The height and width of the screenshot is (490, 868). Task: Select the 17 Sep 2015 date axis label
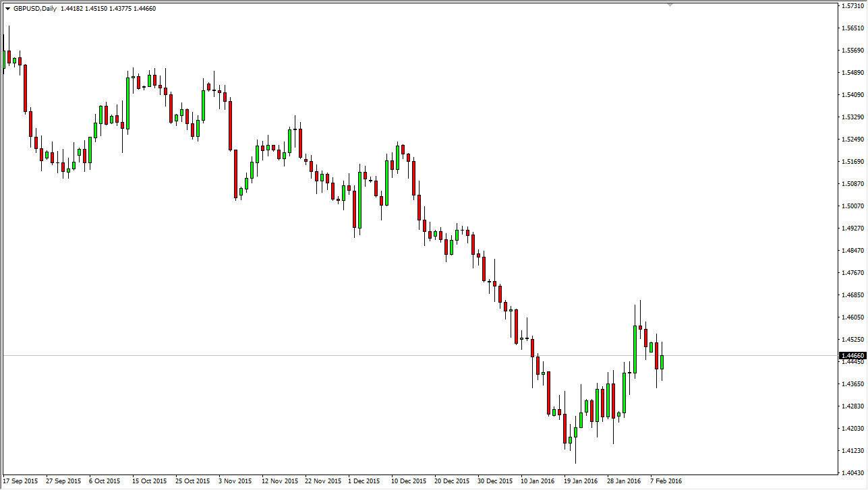pos(19,482)
